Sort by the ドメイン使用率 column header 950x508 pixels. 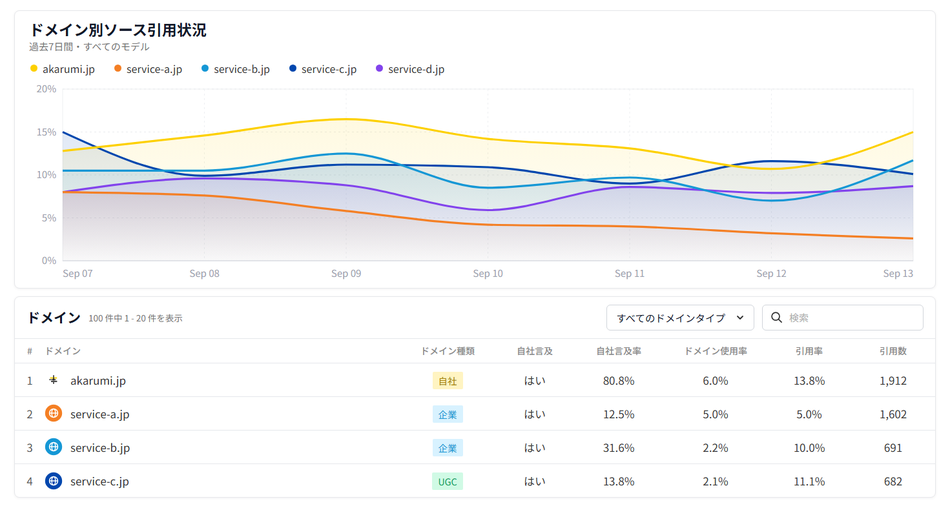(715, 351)
